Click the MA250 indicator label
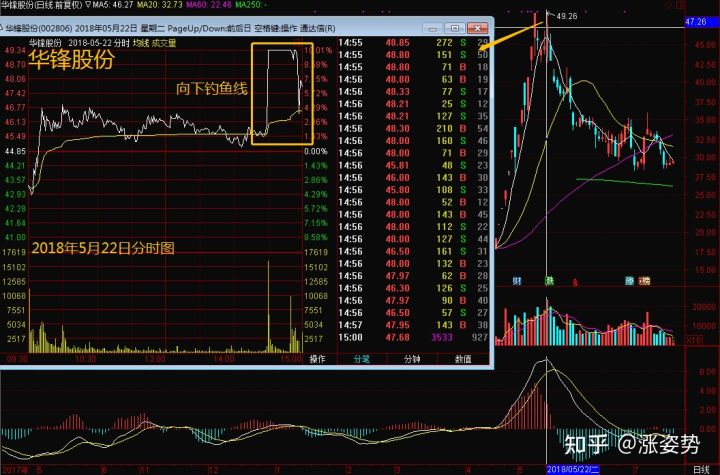The image size is (720, 475). click(251, 5)
